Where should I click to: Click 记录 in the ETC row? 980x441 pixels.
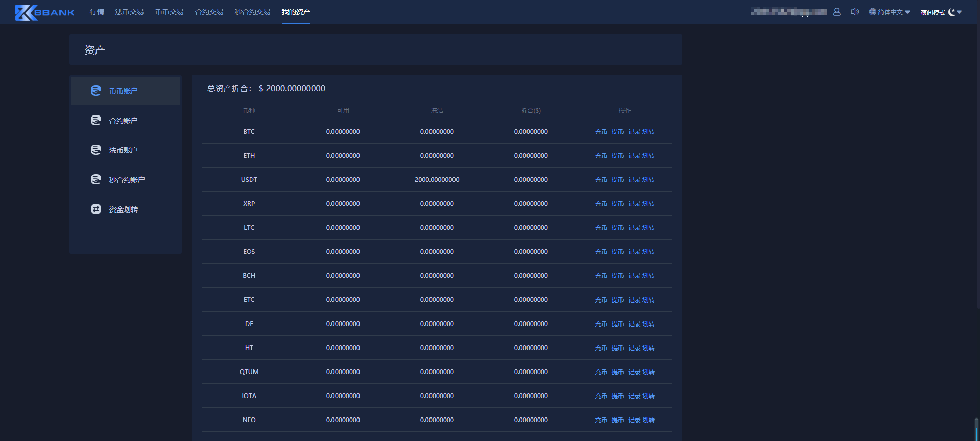click(634, 300)
